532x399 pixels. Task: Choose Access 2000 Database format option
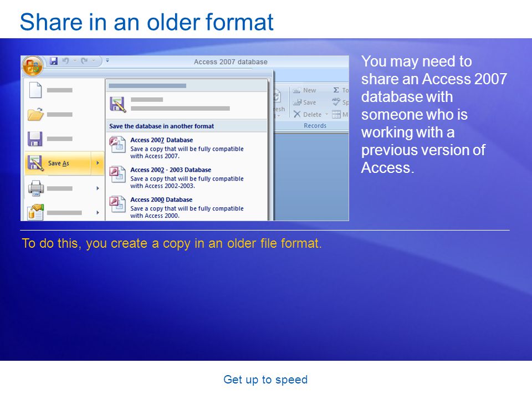tap(187, 207)
